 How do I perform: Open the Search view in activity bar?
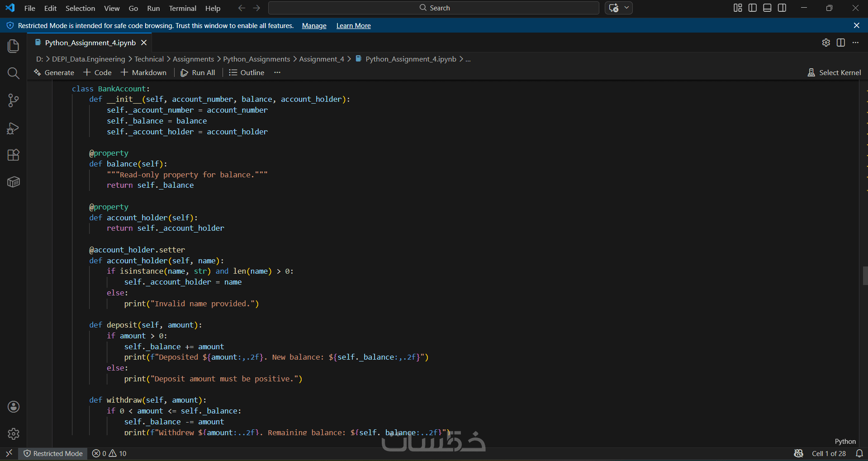tap(14, 73)
